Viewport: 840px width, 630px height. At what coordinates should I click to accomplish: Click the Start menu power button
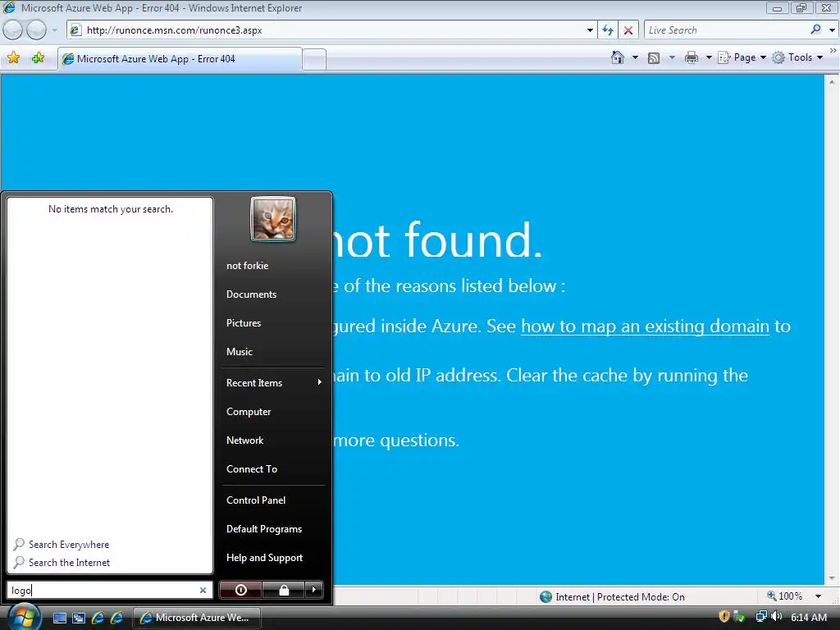coord(240,590)
